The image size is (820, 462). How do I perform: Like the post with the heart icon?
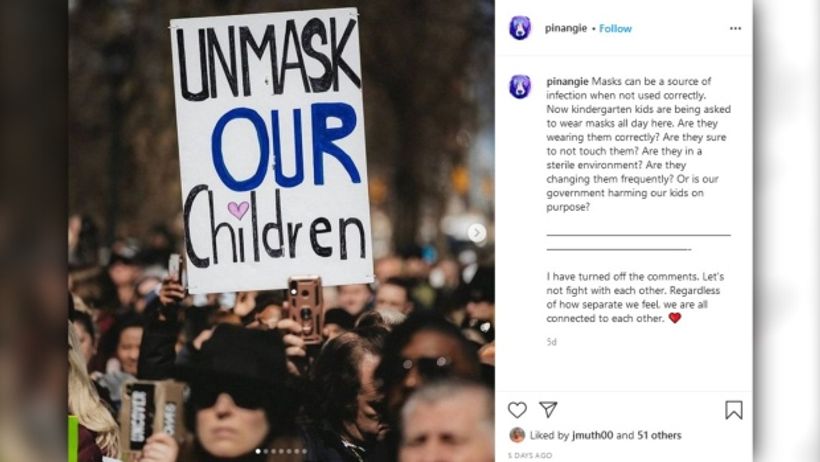point(517,410)
